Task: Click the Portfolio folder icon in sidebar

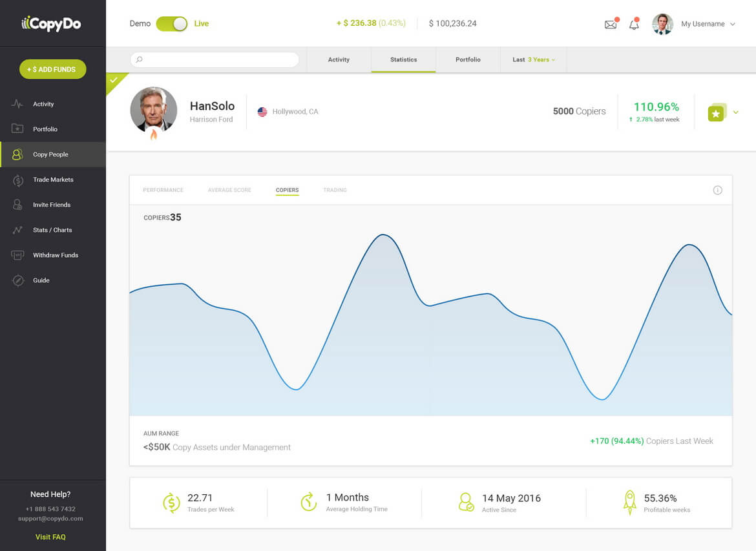Action: [17, 129]
